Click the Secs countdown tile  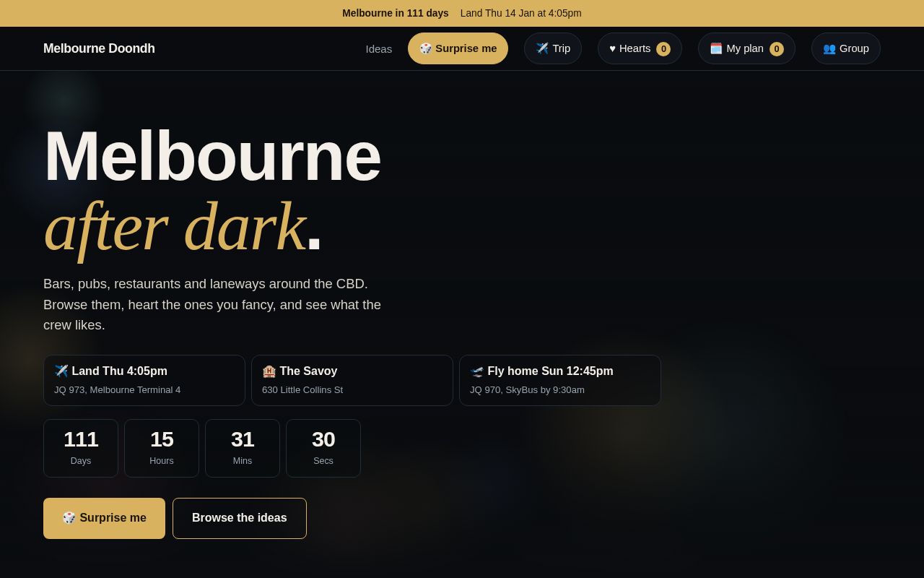coord(323,448)
